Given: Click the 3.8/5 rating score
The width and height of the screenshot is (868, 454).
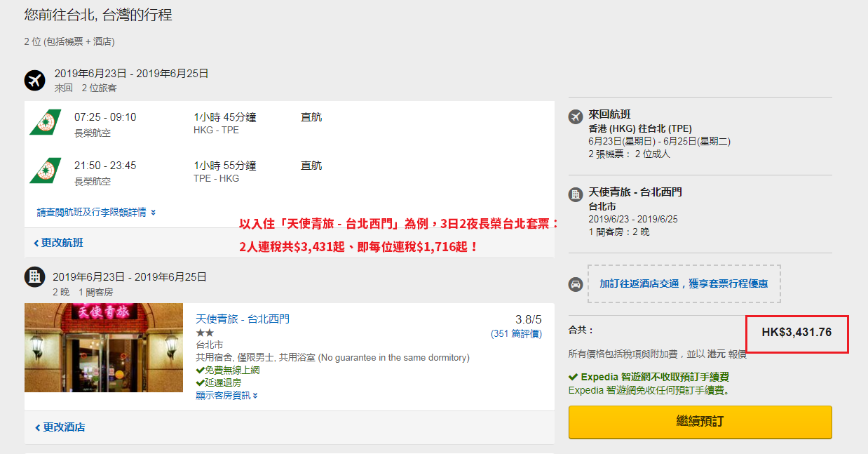Looking at the screenshot, I should tap(528, 319).
